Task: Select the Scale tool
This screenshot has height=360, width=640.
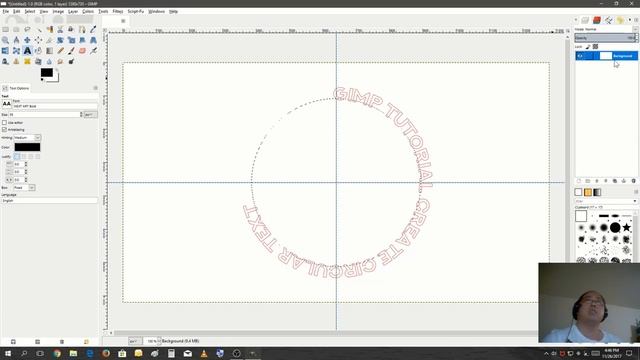Action: 71,40
